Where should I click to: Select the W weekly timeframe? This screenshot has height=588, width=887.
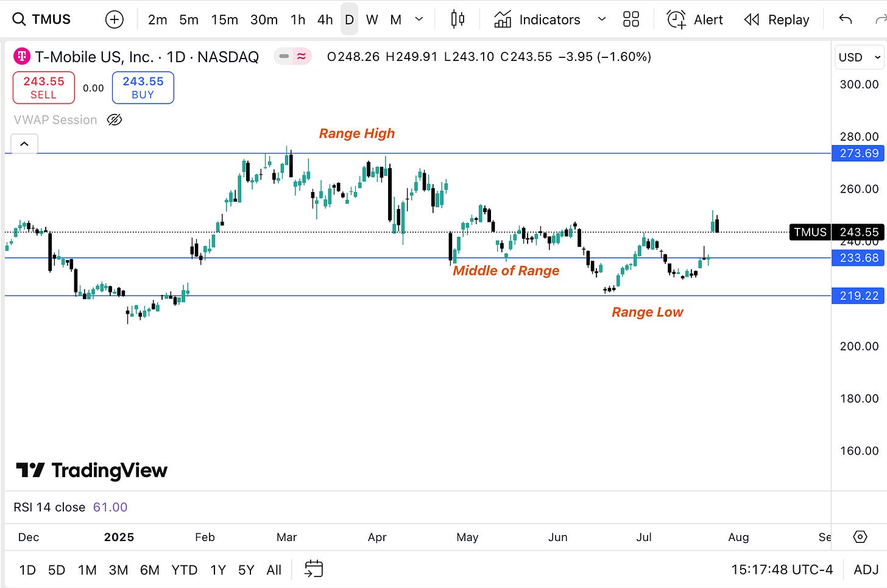tap(372, 19)
